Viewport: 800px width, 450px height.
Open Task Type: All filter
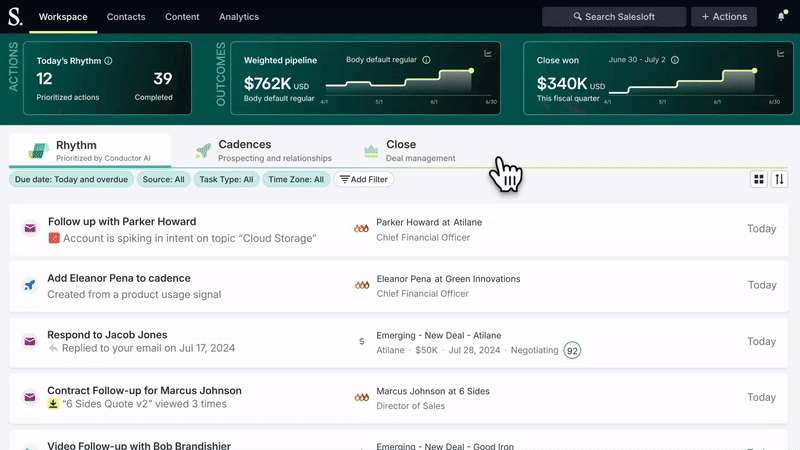tap(226, 180)
